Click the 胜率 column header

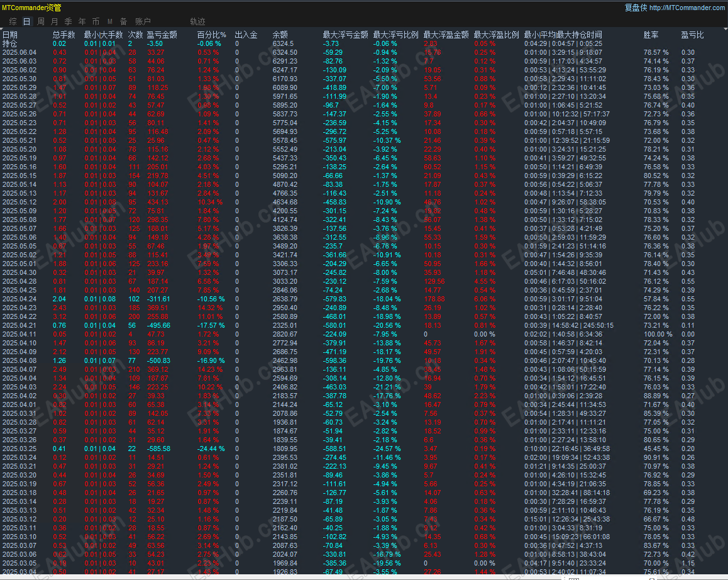[x=651, y=35]
